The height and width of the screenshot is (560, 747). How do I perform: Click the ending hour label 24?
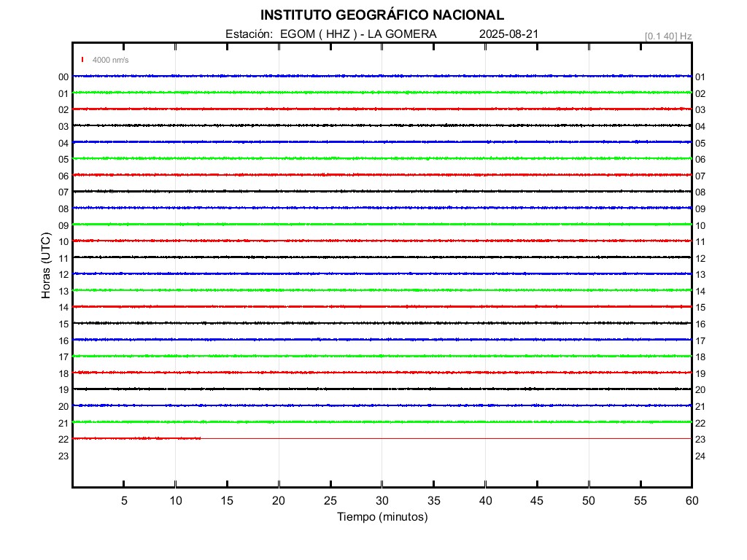point(700,456)
